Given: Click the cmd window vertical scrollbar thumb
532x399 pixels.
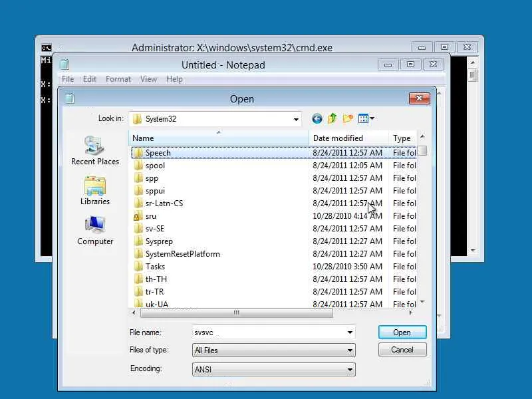Looking at the screenshot, I should [x=472, y=75].
